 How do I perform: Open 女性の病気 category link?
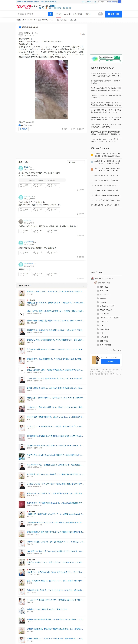[x=102, y=337]
